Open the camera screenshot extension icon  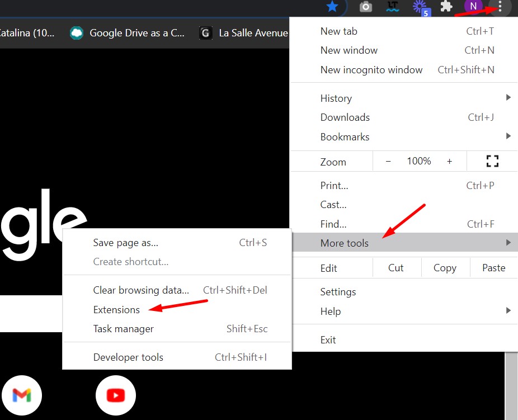[x=365, y=7]
